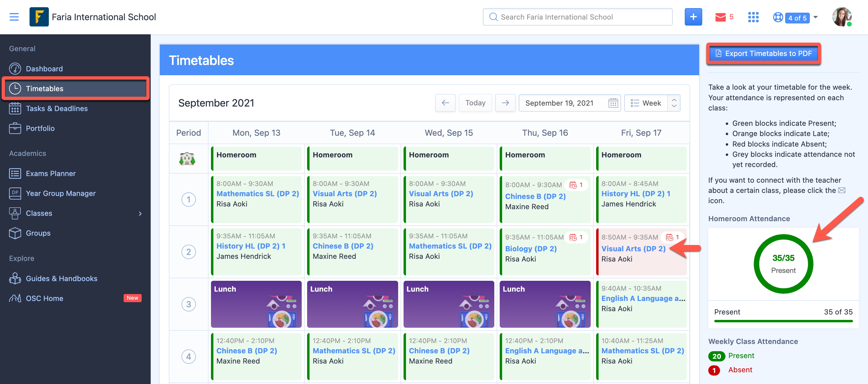Open Year Group Manager page
The image size is (868, 384).
pos(61,193)
